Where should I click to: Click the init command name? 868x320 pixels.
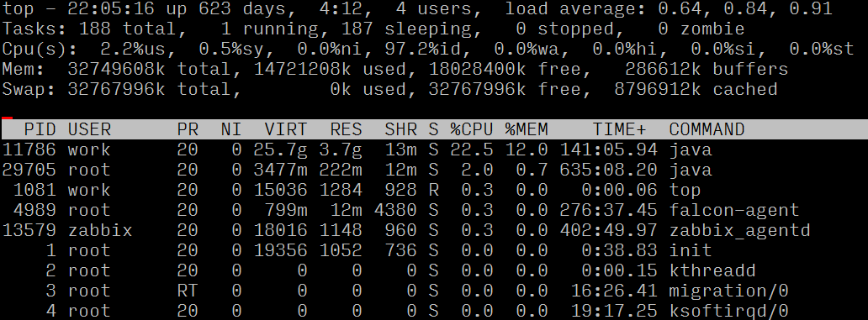point(691,250)
